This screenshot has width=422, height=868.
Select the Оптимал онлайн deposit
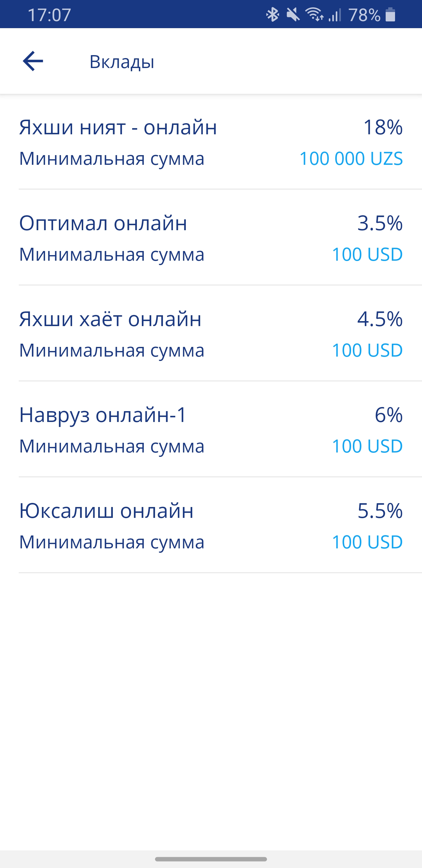point(103,223)
